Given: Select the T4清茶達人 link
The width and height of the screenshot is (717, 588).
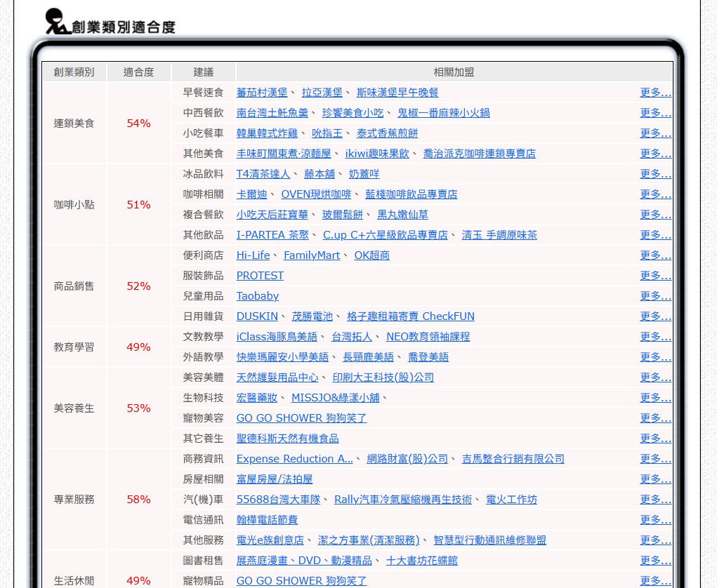Looking at the screenshot, I should (x=263, y=174).
